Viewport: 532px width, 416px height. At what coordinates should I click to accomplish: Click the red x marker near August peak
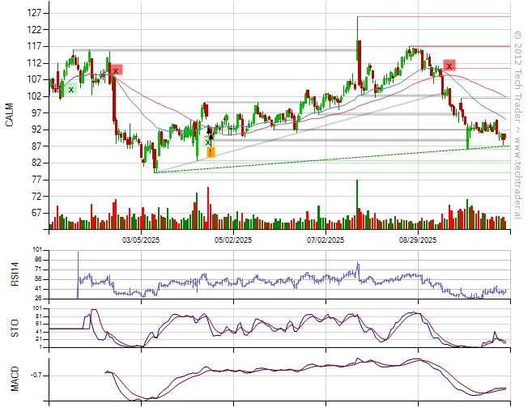[x=449, y=65]
